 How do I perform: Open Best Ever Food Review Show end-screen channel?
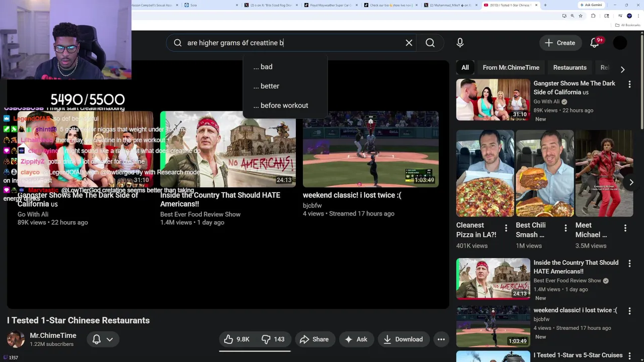point(200,214)
